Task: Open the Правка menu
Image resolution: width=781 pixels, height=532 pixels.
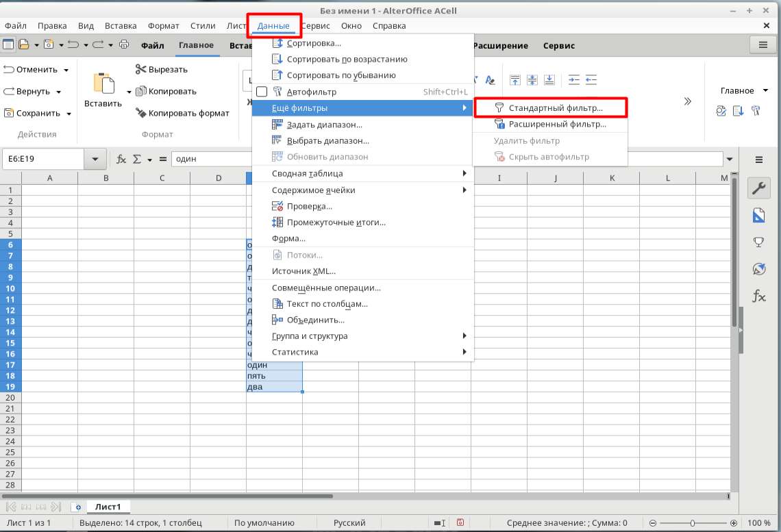Action: [52, 26]
